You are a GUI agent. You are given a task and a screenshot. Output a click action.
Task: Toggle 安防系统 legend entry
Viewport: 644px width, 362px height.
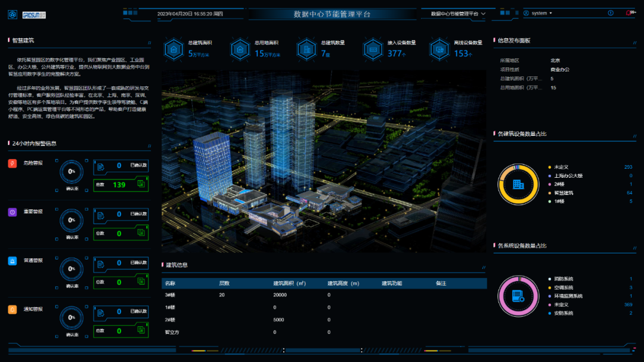(561, 313)
